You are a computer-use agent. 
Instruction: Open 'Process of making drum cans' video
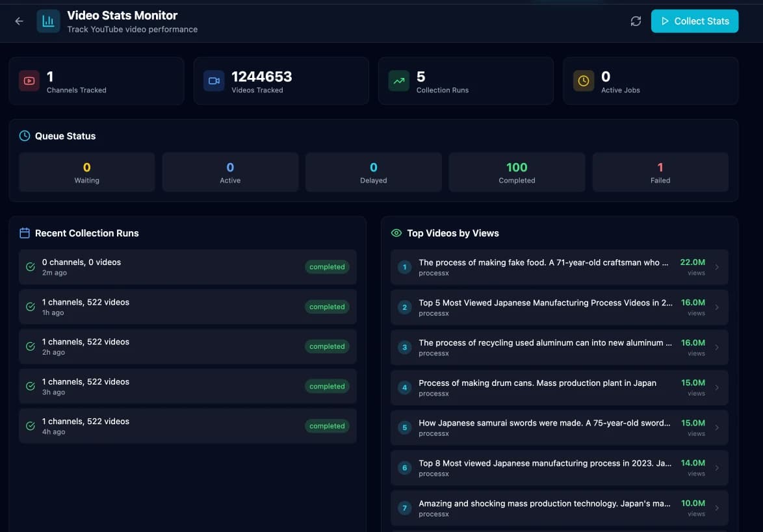pos(559,388)
